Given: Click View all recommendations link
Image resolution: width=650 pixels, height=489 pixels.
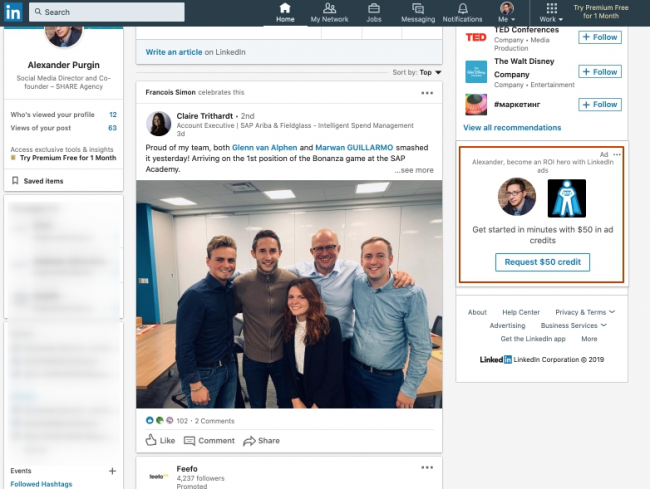Looking at the screenshot, I should click(512, 127).
